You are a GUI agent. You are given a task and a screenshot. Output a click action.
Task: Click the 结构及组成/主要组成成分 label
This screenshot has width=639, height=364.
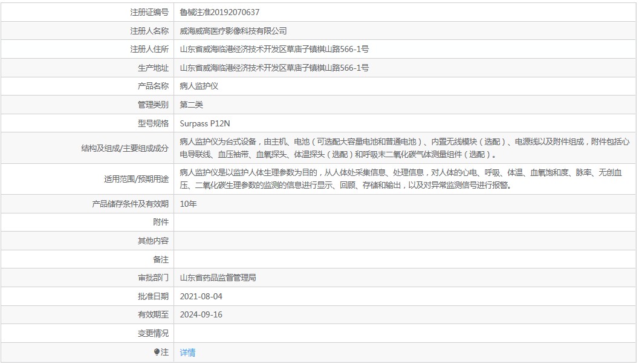[x=125, y=148]
